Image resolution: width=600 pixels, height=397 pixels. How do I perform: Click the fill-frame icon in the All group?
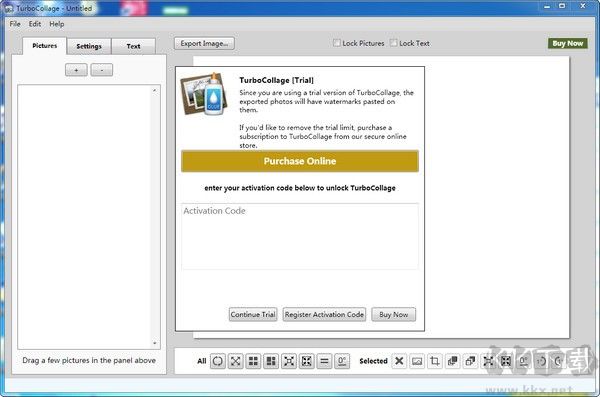(x=307, y=361)
